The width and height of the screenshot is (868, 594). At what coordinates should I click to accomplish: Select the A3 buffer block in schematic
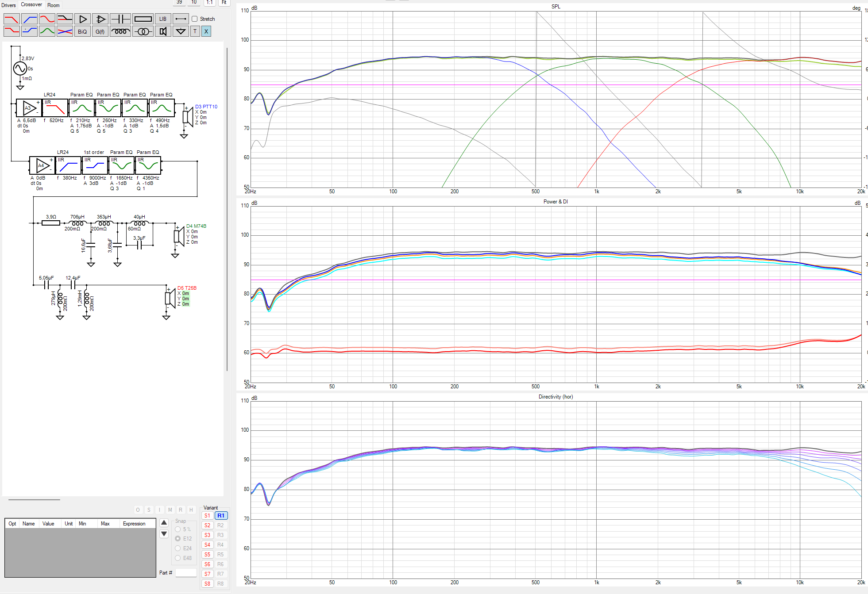tap(29, 108)
